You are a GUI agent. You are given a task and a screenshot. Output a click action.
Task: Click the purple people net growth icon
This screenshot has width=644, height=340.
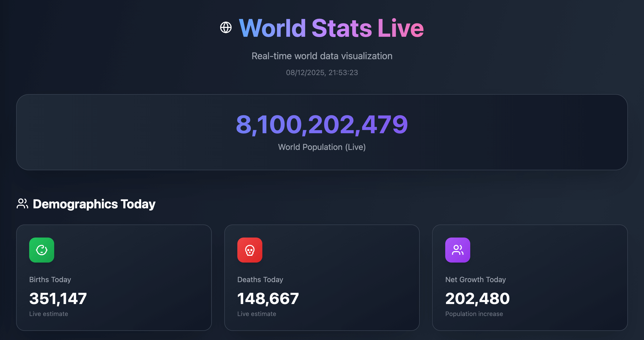[x=457, y=250]
